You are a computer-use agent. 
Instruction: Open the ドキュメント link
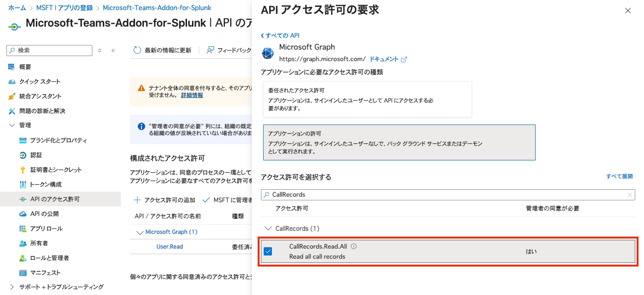[x=384, y=59]
